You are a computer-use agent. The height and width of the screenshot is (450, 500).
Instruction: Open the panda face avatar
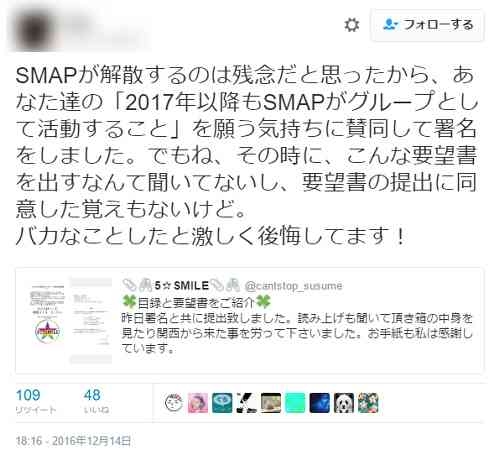point(344,403)
